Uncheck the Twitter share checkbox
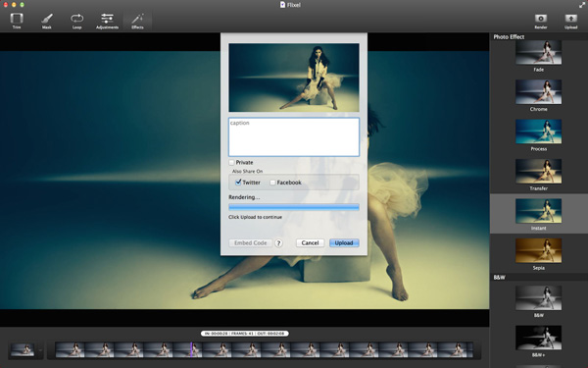 click(238, 183)
